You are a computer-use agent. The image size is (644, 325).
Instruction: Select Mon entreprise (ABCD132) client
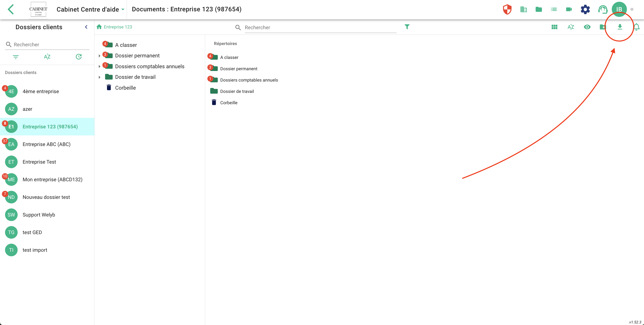click(x=47, y=179)
